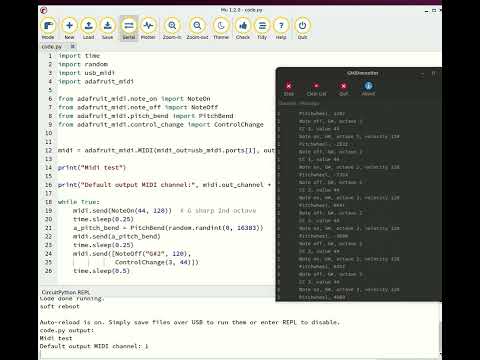Viewport: 480px width, 360px height.
Task: Quit Mu with the power icon
Action: [302, 28]
